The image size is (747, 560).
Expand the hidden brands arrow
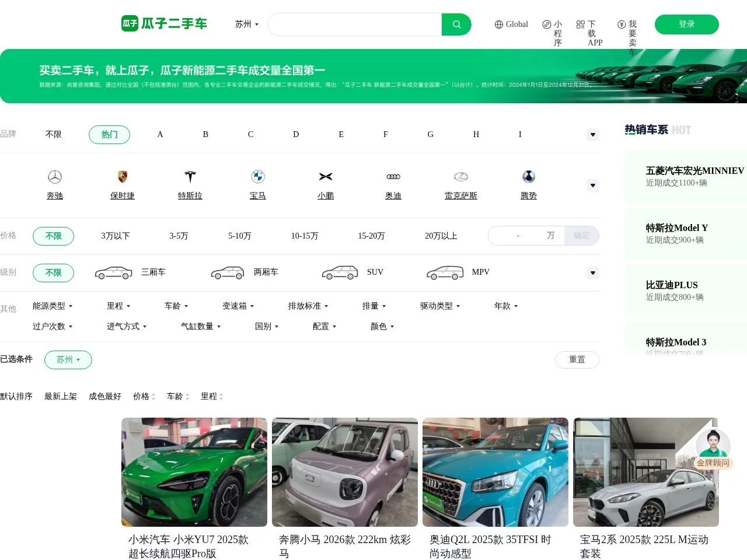pos(592,185)
